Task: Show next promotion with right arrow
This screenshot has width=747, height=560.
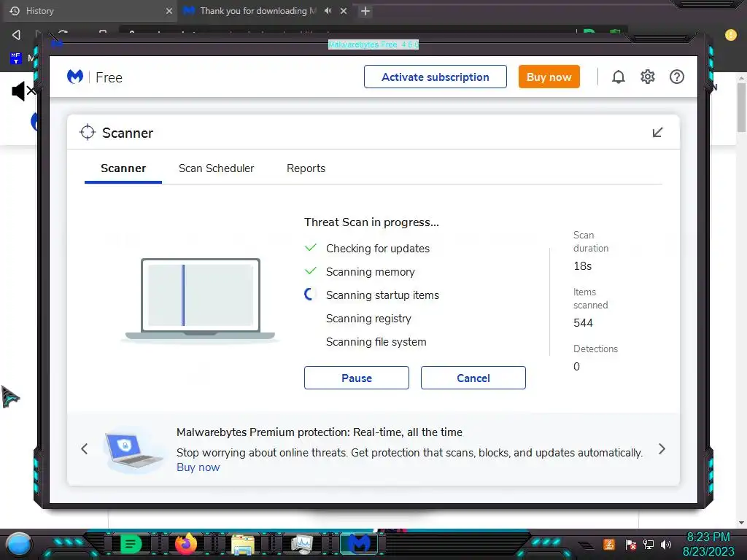Action: (x=662, y=449)
